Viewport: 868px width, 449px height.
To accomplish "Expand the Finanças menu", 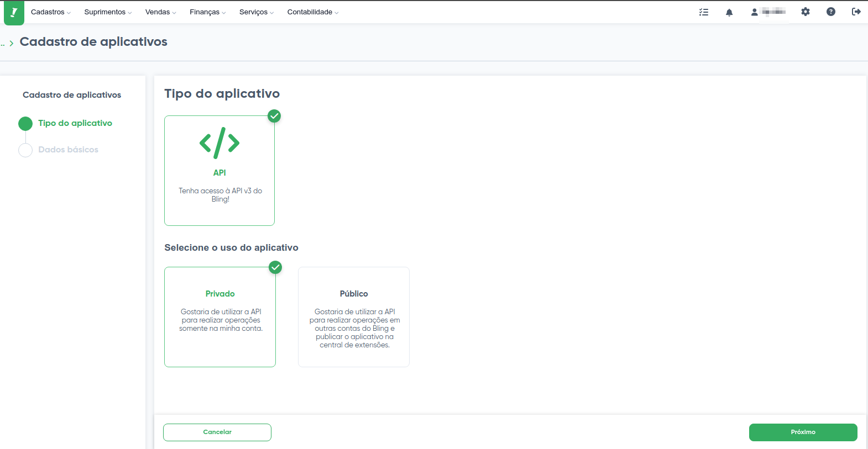I will [x=207, y=12].
